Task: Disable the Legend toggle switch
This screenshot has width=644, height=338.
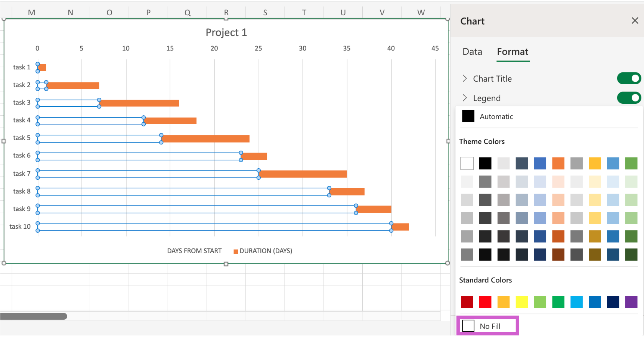Action: click(x=629, y=98)
